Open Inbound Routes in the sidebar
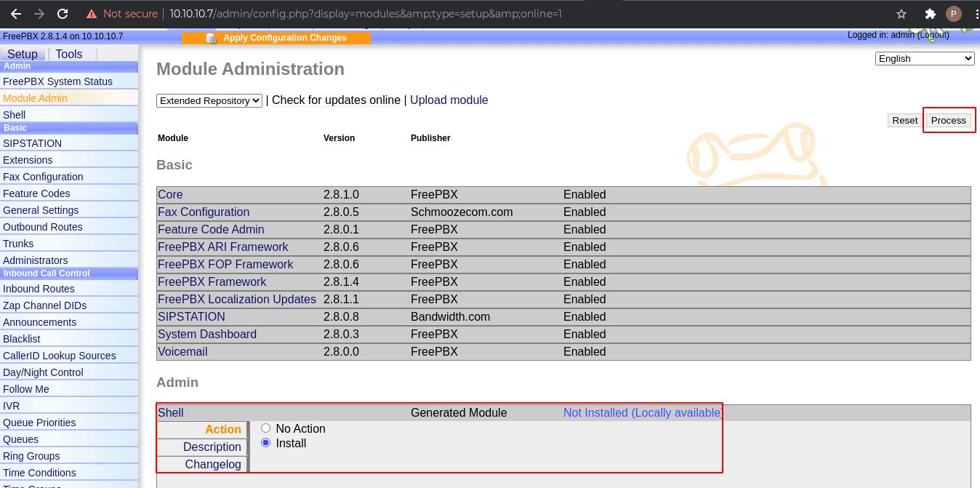980x488 pixels. click(x=68, y=289)
